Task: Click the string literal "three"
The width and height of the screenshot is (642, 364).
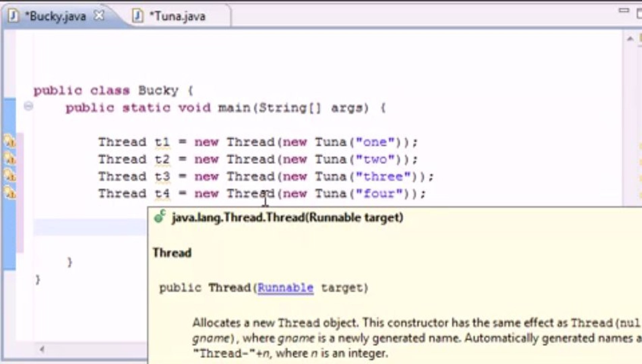Action: point(384,176)
